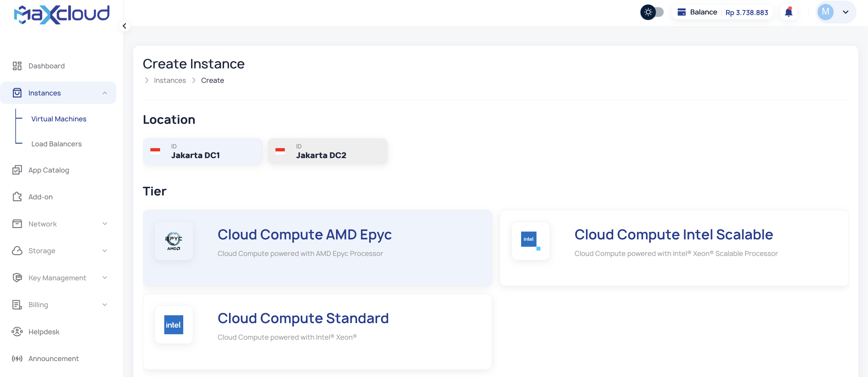868x377 pixels.
Task: Click the Announcement broadcast icon
Action: 17,359
